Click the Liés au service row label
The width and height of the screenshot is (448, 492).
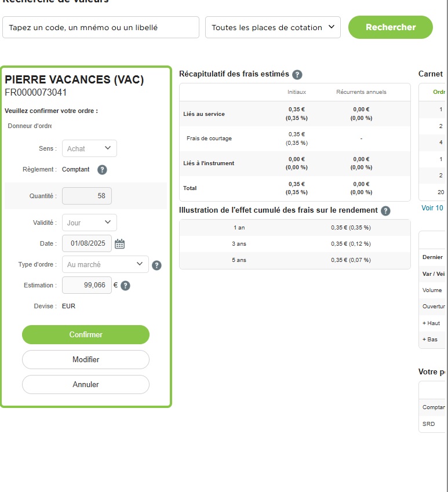pos(204,114)
